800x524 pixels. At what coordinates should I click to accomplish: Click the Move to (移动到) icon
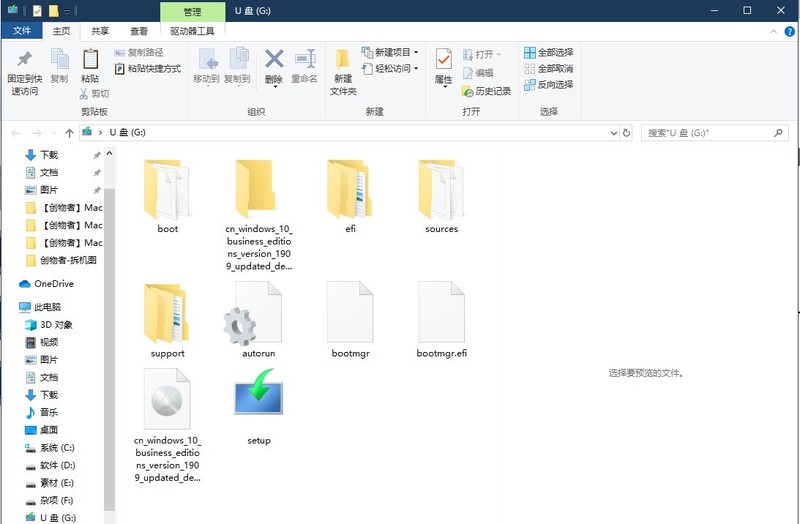tap(207, 60)
